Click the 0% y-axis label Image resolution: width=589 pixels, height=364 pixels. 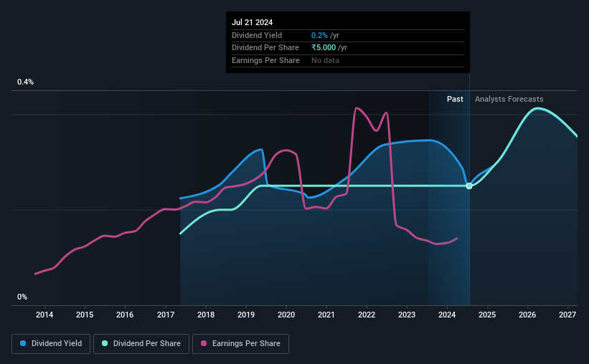click(22, 297)
